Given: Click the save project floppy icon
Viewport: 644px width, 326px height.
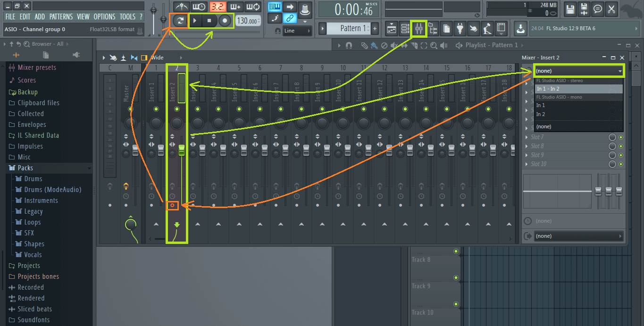Looking at the screenshot, I should pos(570,8).
